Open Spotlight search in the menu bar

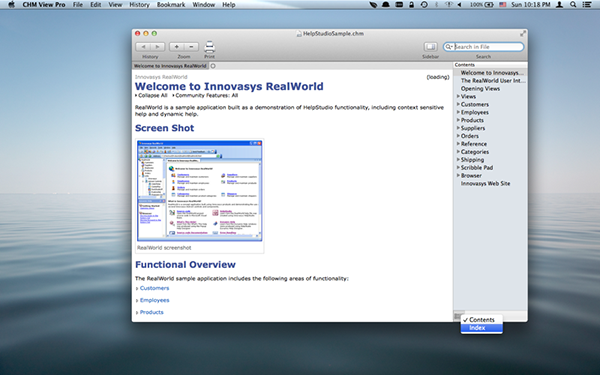click(573, 5)
